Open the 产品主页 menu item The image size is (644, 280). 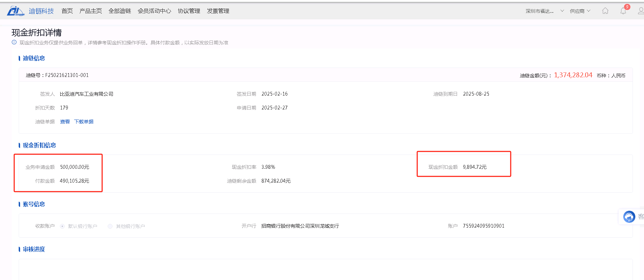click(x=91, y=11)
